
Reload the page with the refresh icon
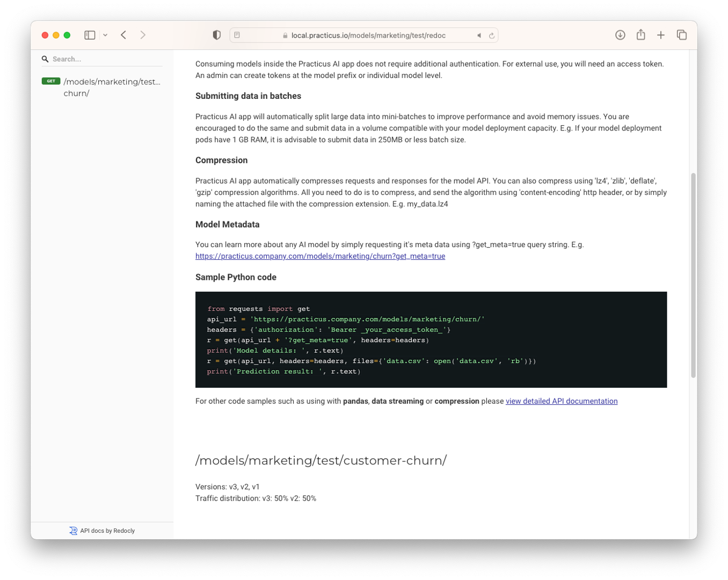[491, 35]
